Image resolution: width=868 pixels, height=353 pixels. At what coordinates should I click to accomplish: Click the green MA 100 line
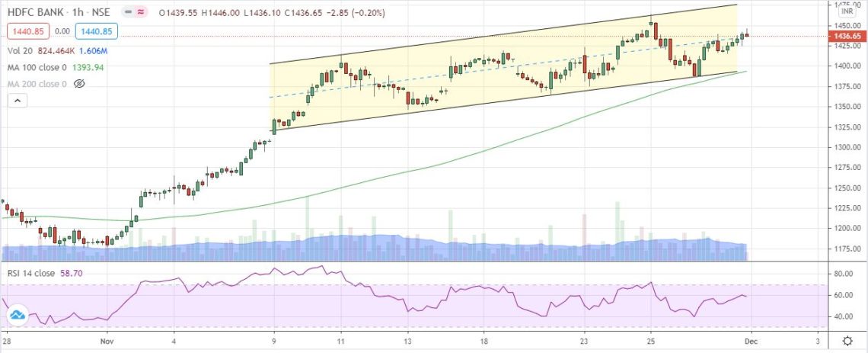pos(457,156)
